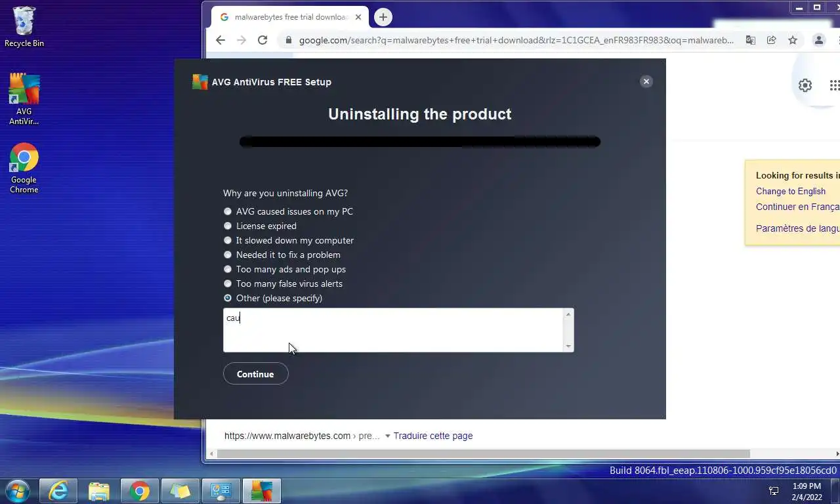This screenshot has height=504, width=840.
Task: Click the translate page icon
Action: click(x=751, y=40)
